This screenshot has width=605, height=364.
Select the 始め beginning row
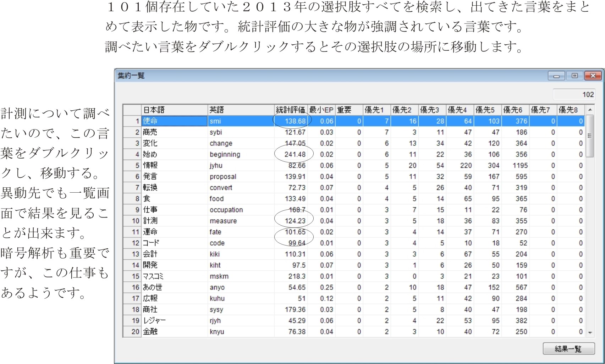[174, 154]
